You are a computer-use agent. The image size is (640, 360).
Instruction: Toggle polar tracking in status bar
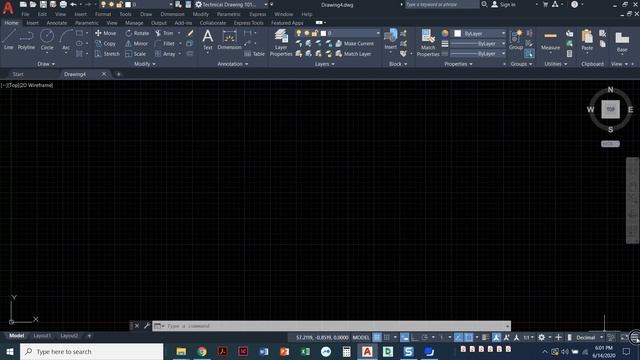pos(424,337)
